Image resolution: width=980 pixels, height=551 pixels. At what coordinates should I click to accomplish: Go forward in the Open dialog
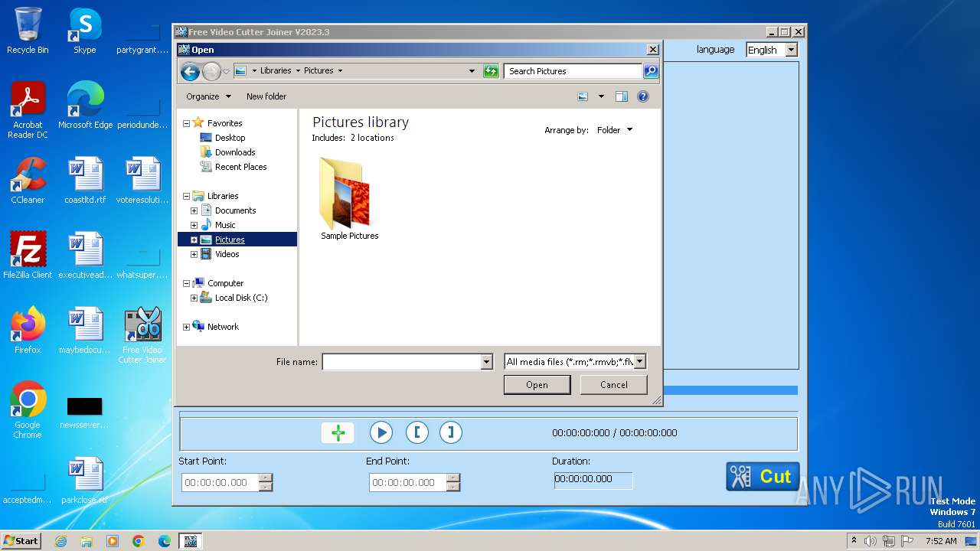[211, 71]
